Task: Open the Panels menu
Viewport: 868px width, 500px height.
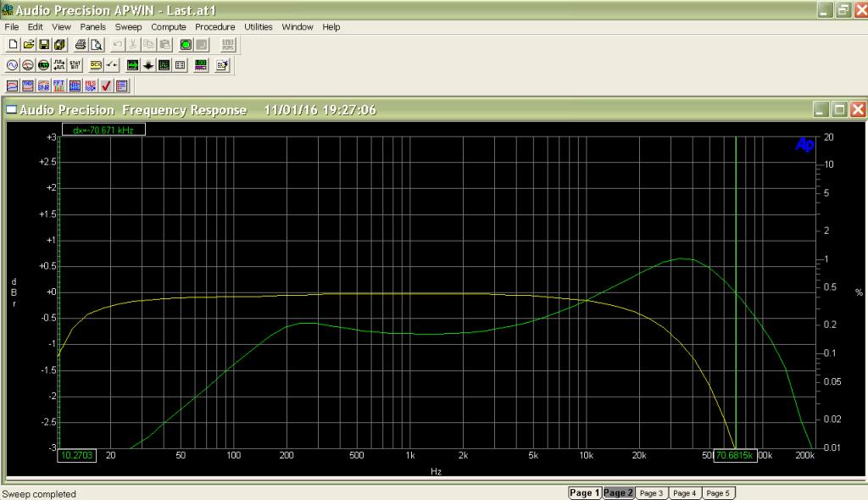Action: tap(92, 26)
